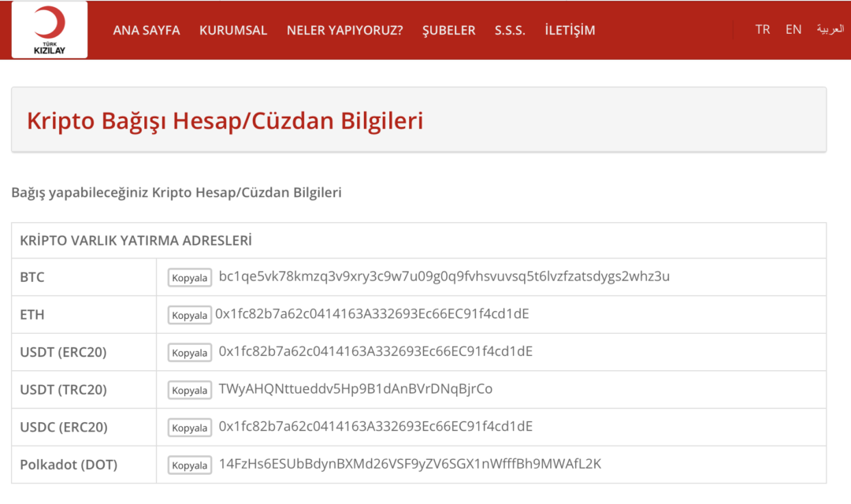This screenshot has width=851, height=504.
Task: Open the İLETİŞİM page
Action: coord(570,30)
